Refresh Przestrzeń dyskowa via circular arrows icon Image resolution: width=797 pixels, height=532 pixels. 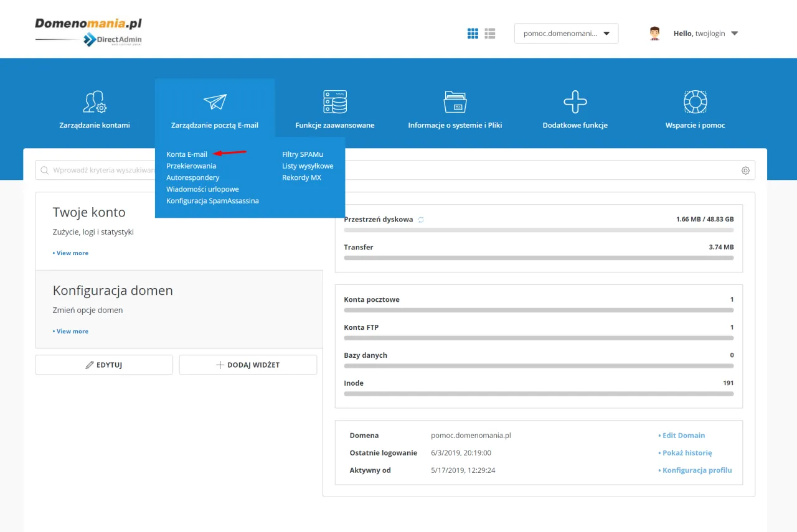(422, 219)
